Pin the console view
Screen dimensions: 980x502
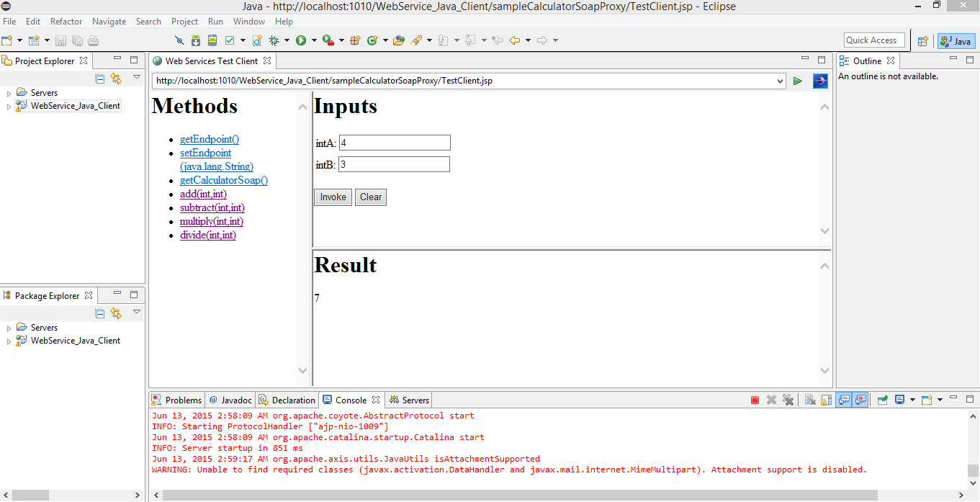tap(882, 400)
